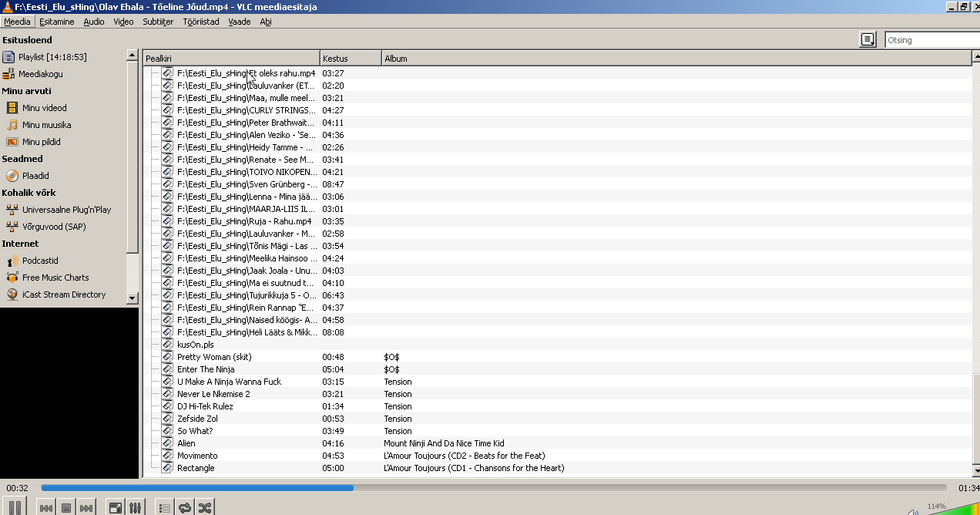Select the CURLY STRINGS track row
The image size is (980, 515).
click(558, 110)
